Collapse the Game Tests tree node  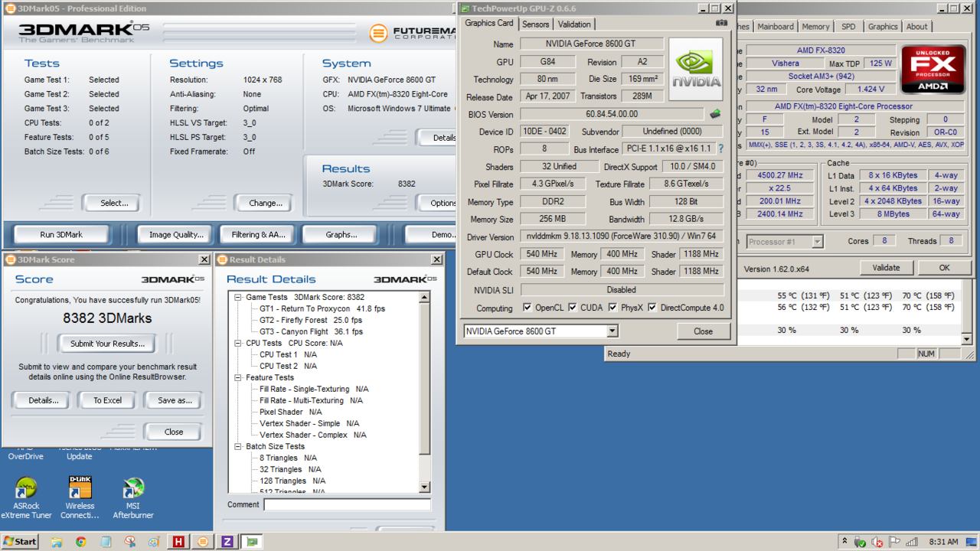point(237,297)
